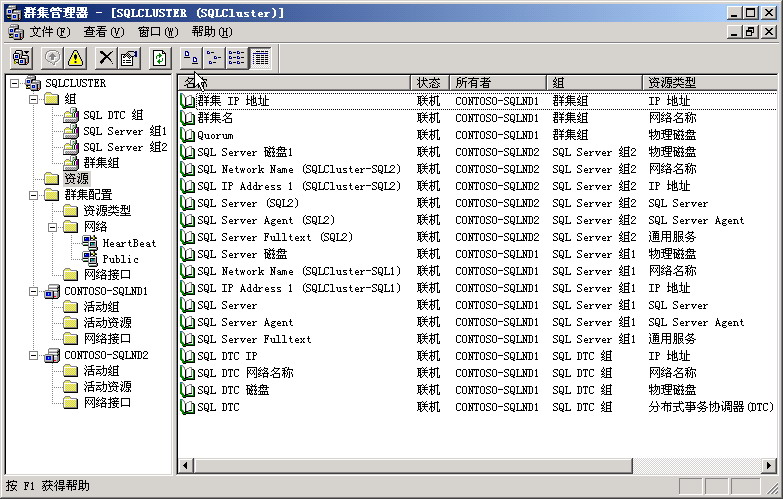The image size is (783, 499).
Task: Click the SQLCLUSTER root node icon
Action: click(x=33, y=83)
